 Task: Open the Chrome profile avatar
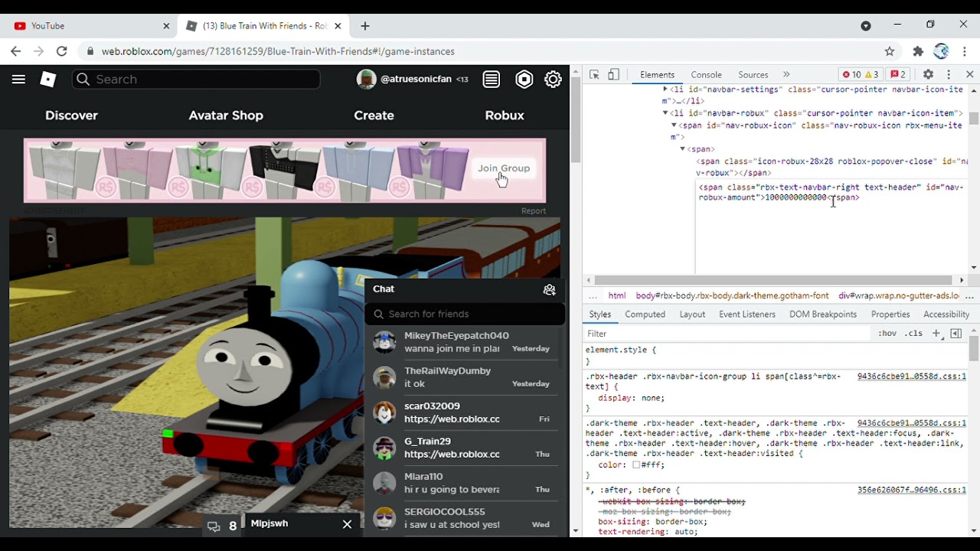[x=941, y=51]
